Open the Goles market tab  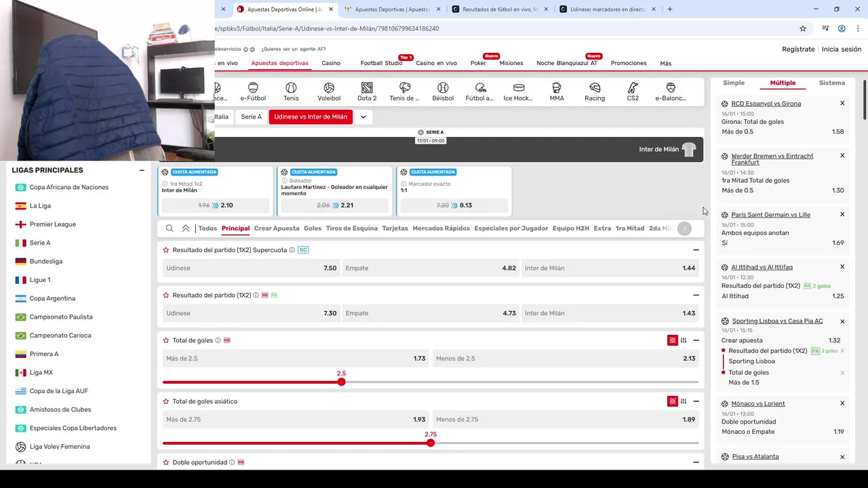313,228
